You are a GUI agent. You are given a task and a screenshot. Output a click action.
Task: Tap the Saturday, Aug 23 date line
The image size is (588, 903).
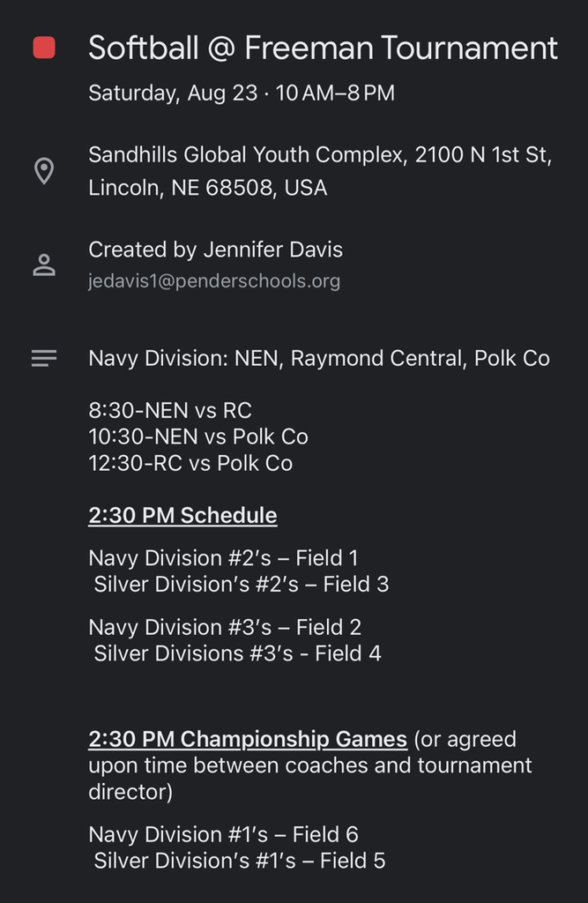(242, 93)
